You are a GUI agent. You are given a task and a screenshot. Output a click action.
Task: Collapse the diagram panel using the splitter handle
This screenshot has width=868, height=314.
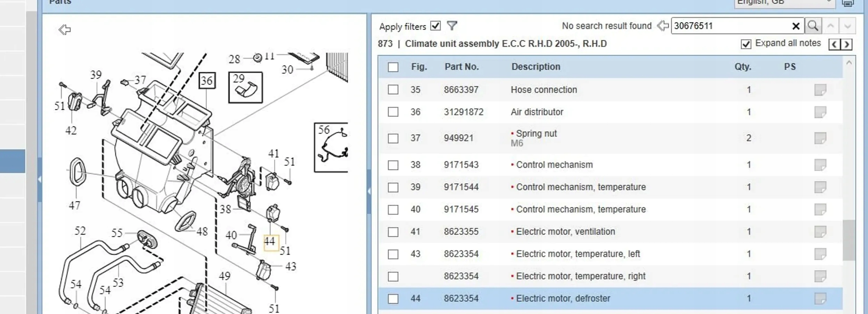(369, 191)
